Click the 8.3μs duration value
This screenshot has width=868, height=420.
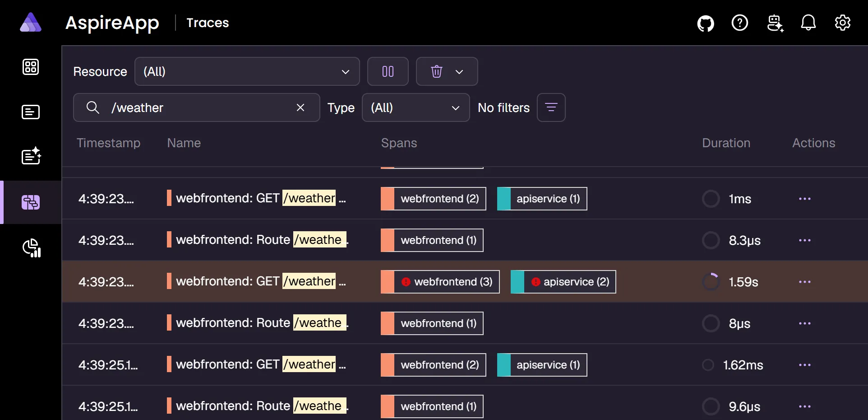coord(745,240)
